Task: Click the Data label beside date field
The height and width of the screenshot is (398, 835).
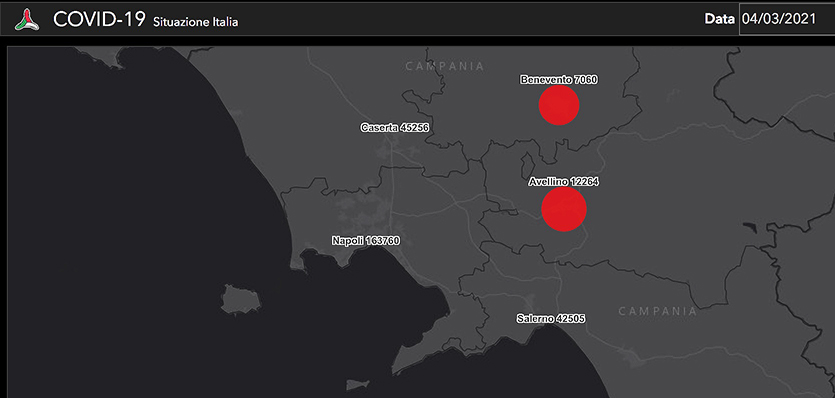Action: (x=719, y=19)
